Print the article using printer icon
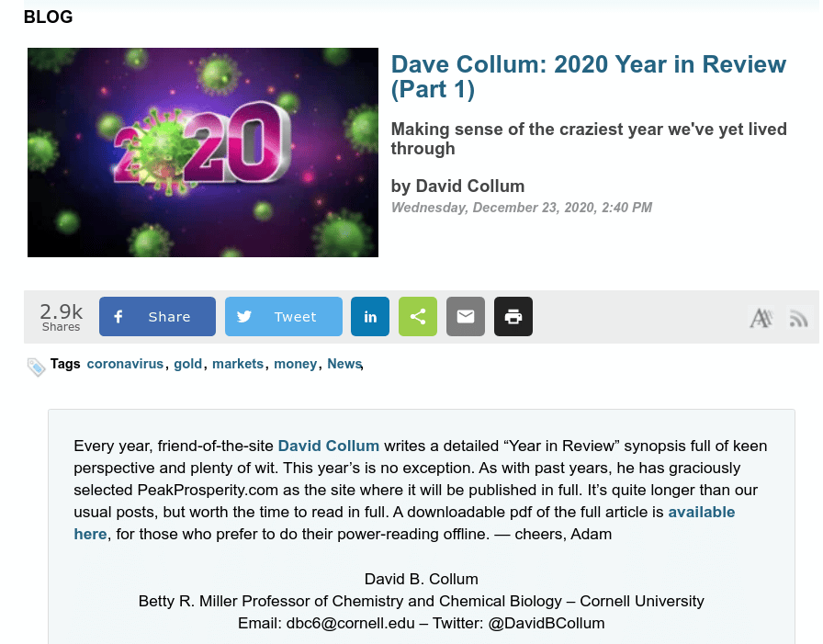The image size is (823, 644). pyautogui.click(x=513, y=317)
